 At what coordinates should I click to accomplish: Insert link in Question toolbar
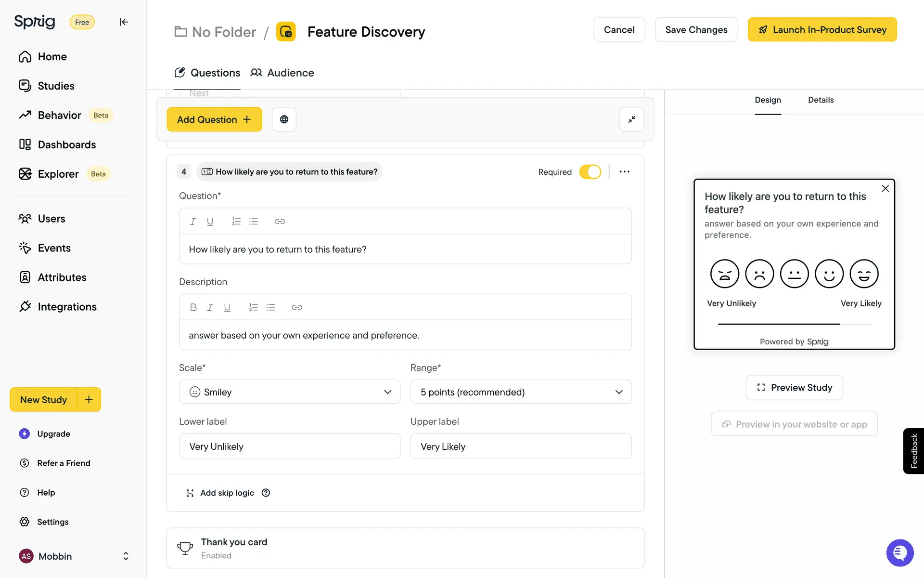[280, 222]
